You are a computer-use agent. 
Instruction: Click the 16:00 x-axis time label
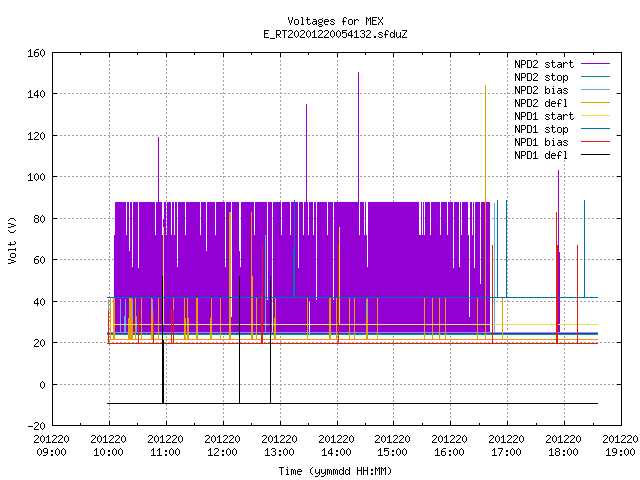coord(449,452)
